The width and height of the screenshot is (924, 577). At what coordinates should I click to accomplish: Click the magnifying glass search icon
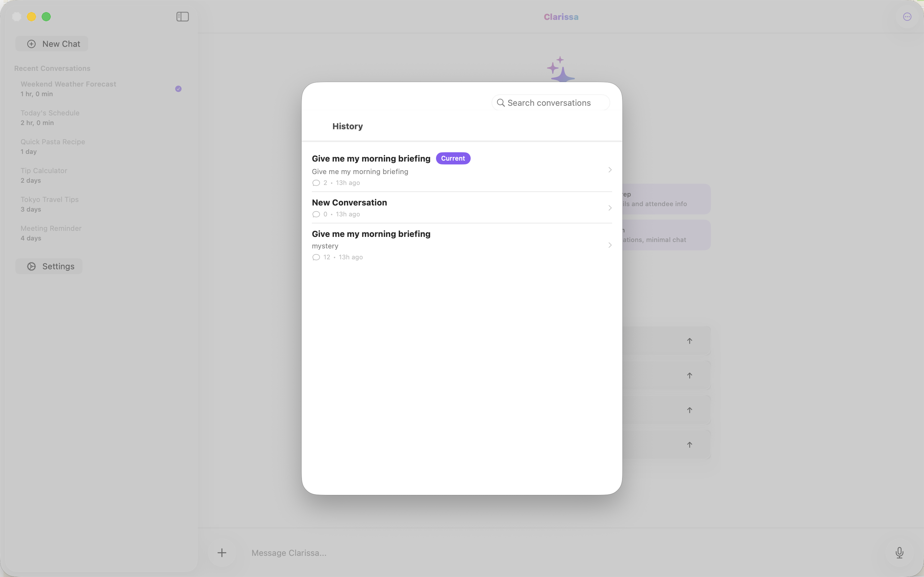[501, 103]
